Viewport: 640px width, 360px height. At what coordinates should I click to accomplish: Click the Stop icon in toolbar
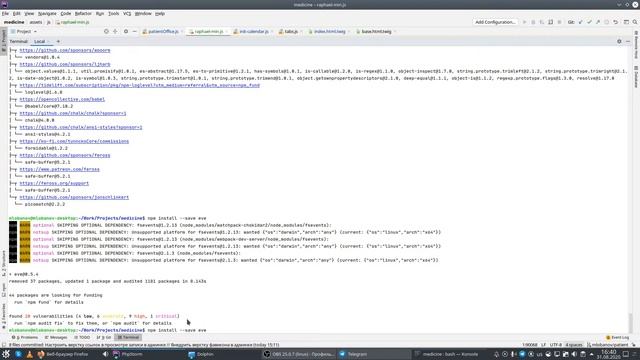coord(560,22)
